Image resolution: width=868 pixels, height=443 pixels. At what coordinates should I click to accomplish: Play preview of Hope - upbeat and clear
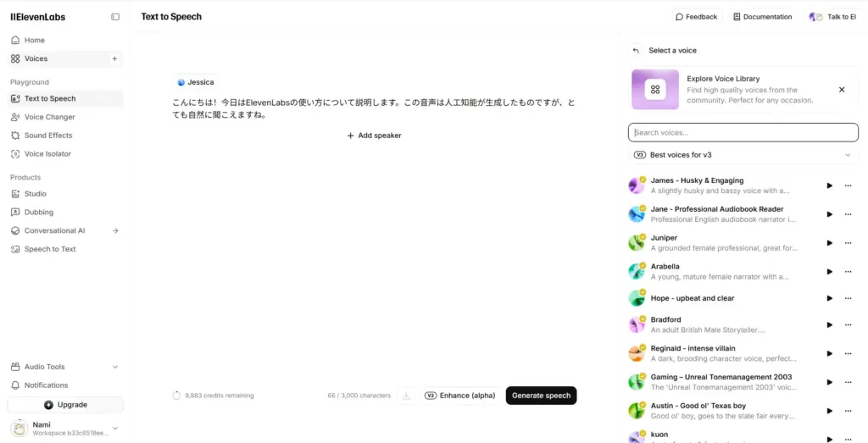tap(829, 298)
